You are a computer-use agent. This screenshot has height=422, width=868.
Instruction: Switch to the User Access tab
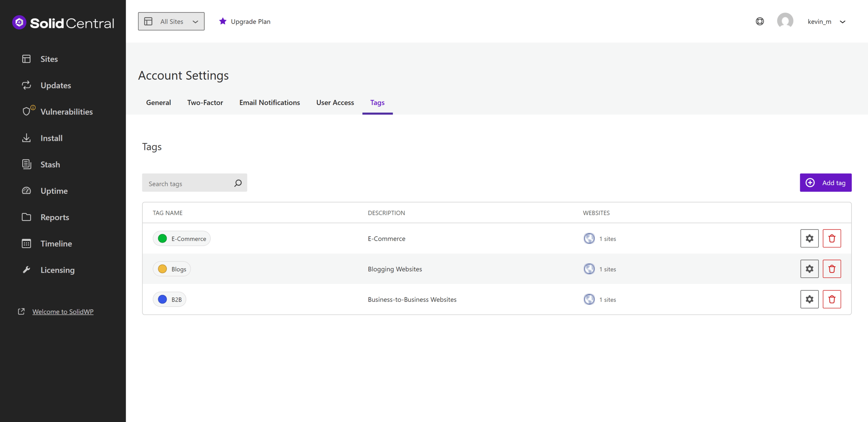pos(335,102)
